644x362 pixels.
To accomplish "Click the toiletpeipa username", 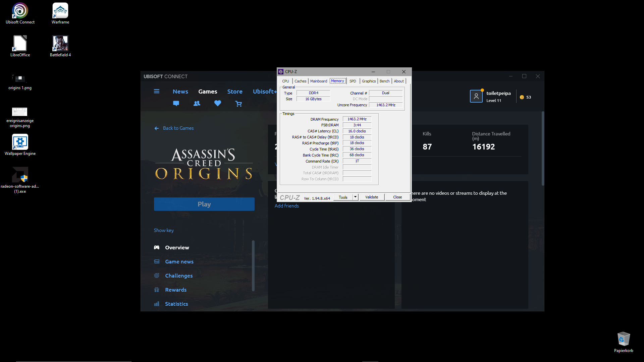I will pos(498,93).
